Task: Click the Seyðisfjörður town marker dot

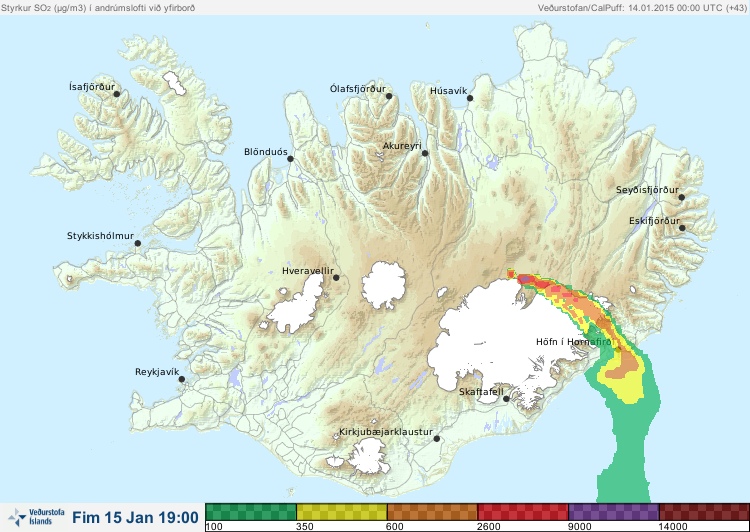Action: [682, 197]
